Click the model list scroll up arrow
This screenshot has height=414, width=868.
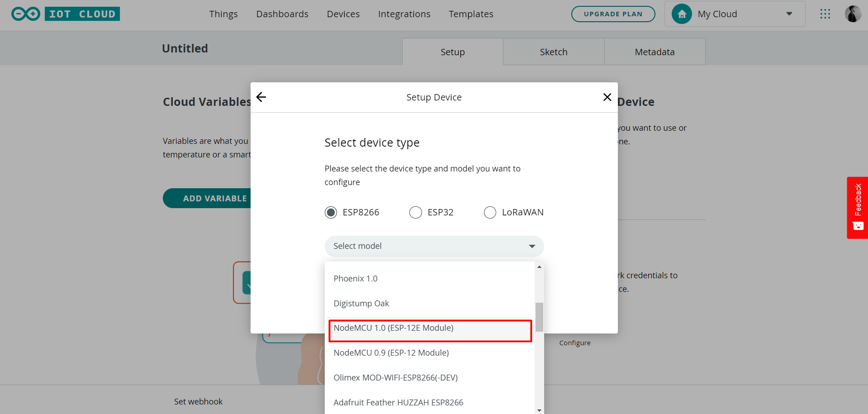(x=539, y=266)
